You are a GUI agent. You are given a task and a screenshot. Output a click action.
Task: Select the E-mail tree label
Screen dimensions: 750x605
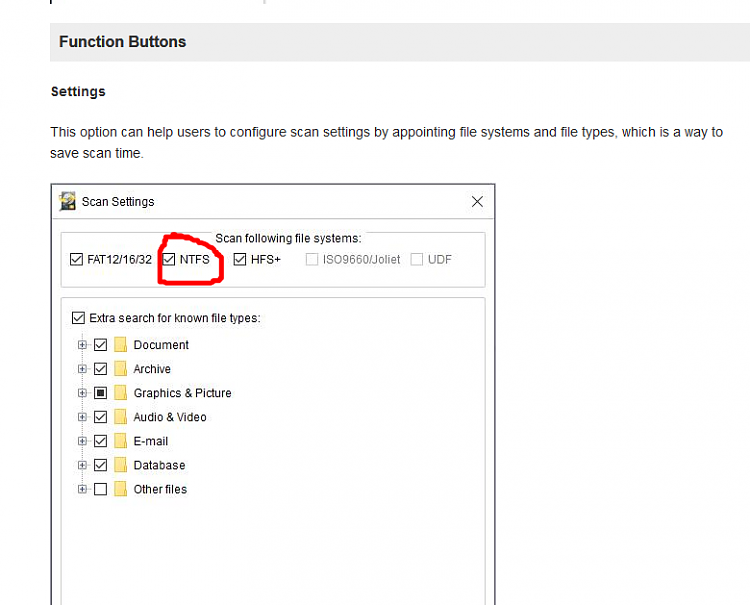click(151, 441)
